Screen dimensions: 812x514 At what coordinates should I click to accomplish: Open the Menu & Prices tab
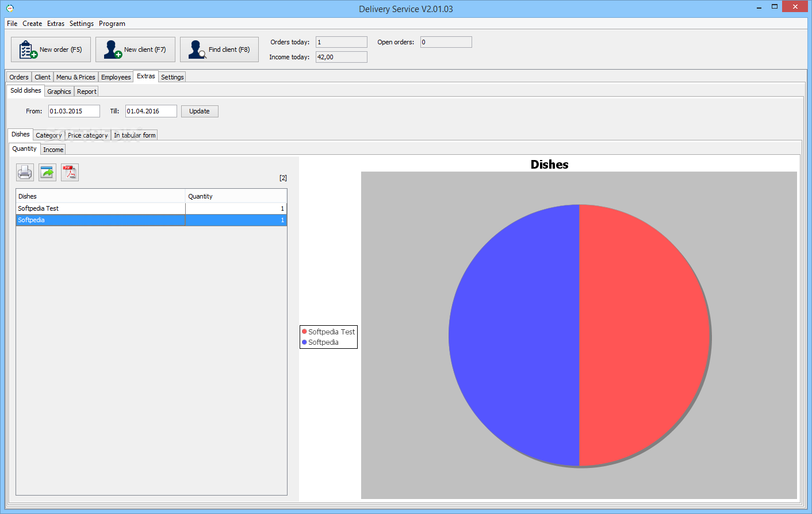(76, 77)
